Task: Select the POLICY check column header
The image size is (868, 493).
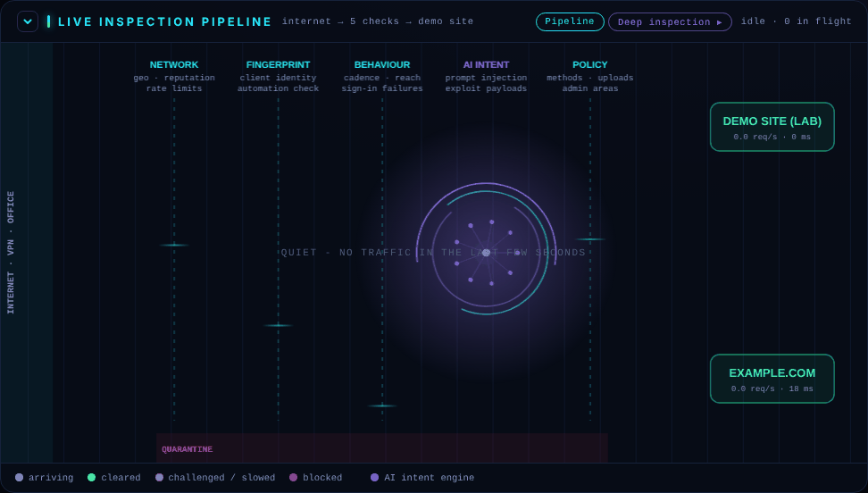Action: tap(590, 65)
